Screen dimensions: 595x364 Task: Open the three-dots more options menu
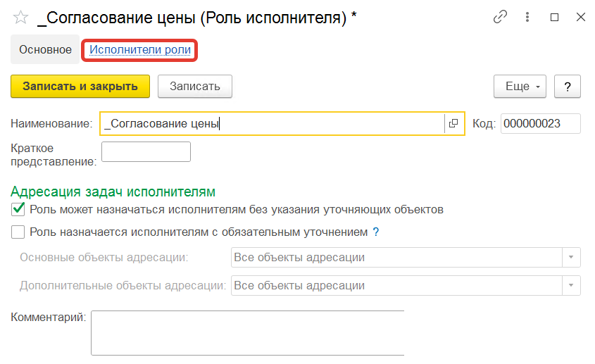pyautogui.click(x=527, y=17)
